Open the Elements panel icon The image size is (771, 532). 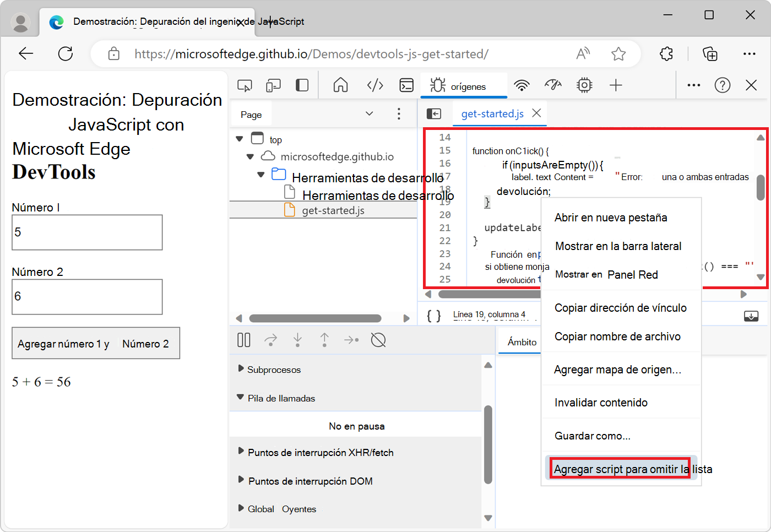(x=375, y=85)
